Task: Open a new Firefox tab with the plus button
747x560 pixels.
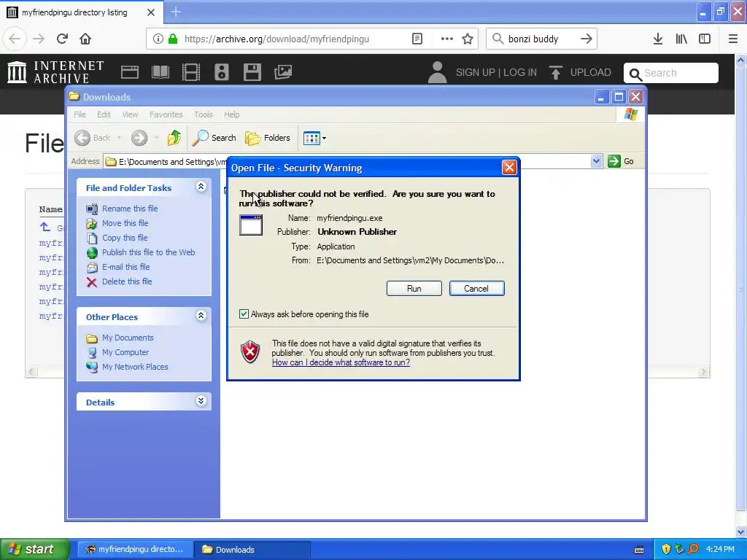Action: [176, 12]
